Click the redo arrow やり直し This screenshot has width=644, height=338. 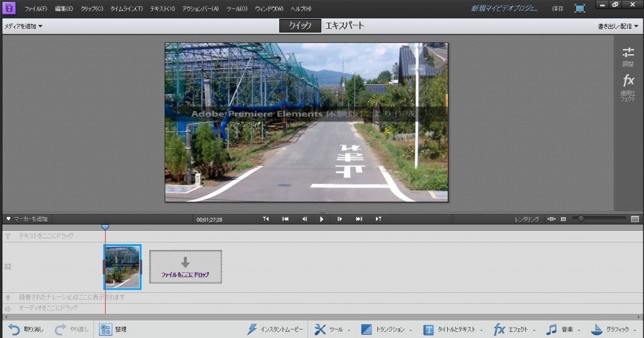(72, 329)
